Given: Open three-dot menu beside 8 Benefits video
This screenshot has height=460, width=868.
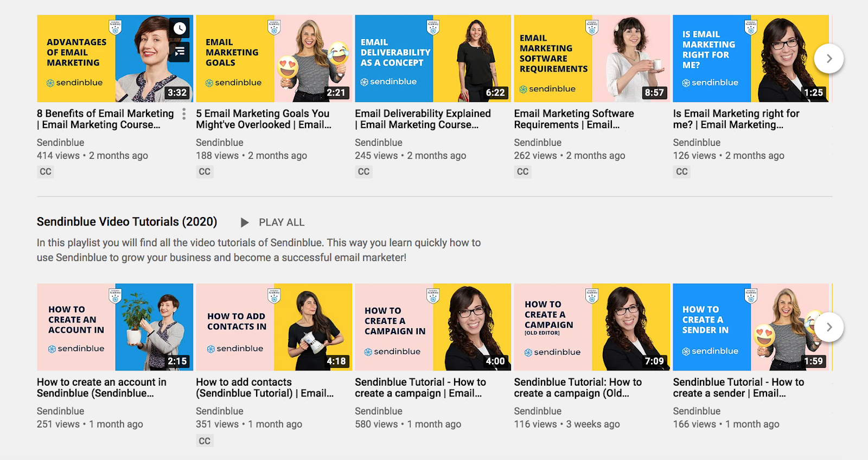Looking at the screenshot, I should click(x=184, y=114).
